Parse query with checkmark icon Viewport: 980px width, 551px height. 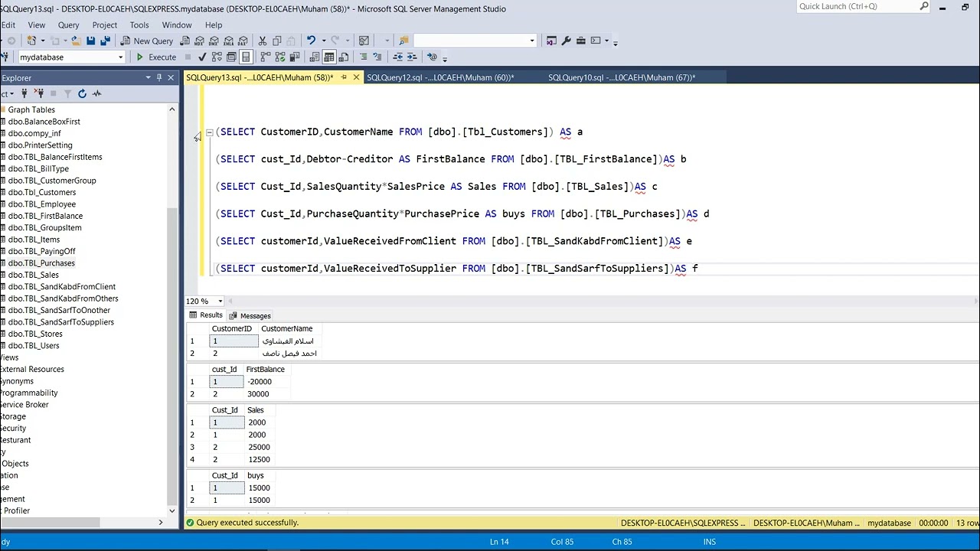tap(202, 57)
